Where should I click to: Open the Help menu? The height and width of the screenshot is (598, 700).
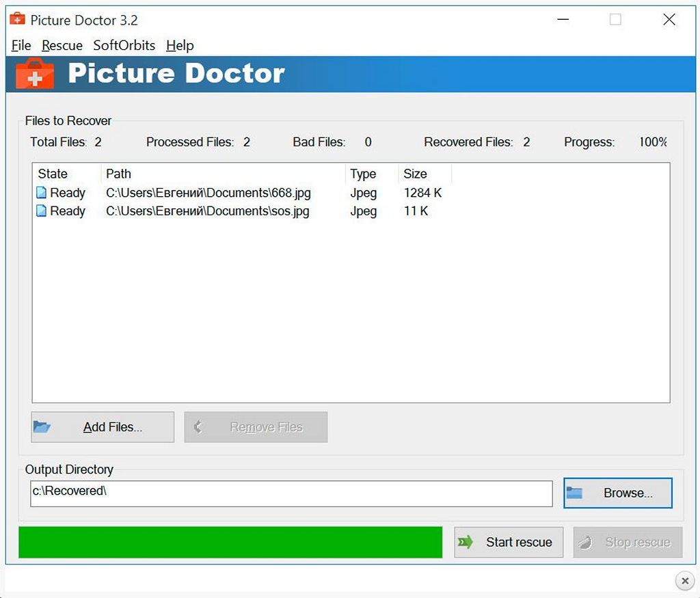[x=180, y=45]
